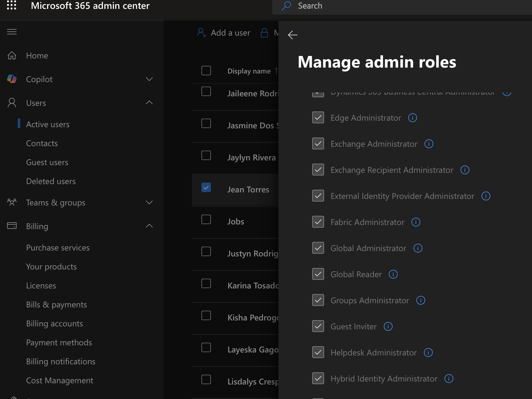This screenshot has height=399, width=532.
Task: Select the Jaylyn Rivera row checkbox
Action: [206, 155]
